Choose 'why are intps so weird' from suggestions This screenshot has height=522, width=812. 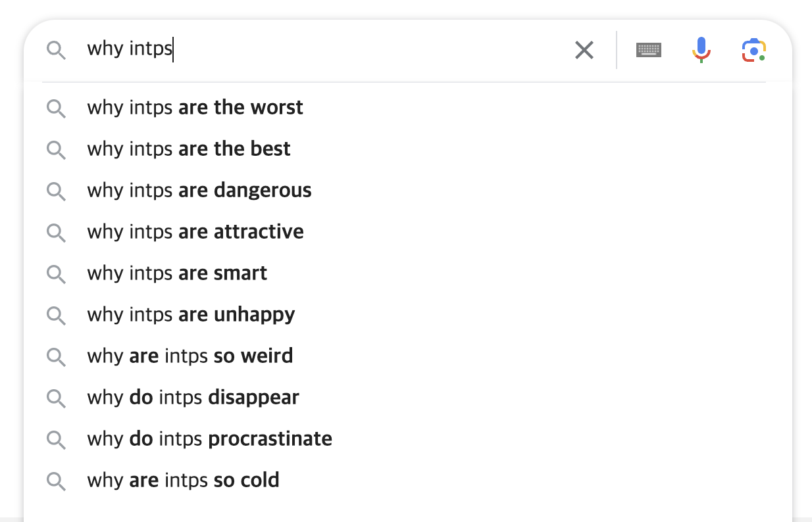click(x=190, y=357)
